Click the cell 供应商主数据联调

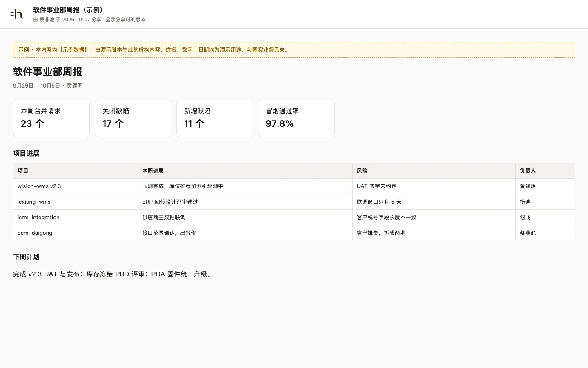pyautogui.click(x=245, y=218)
